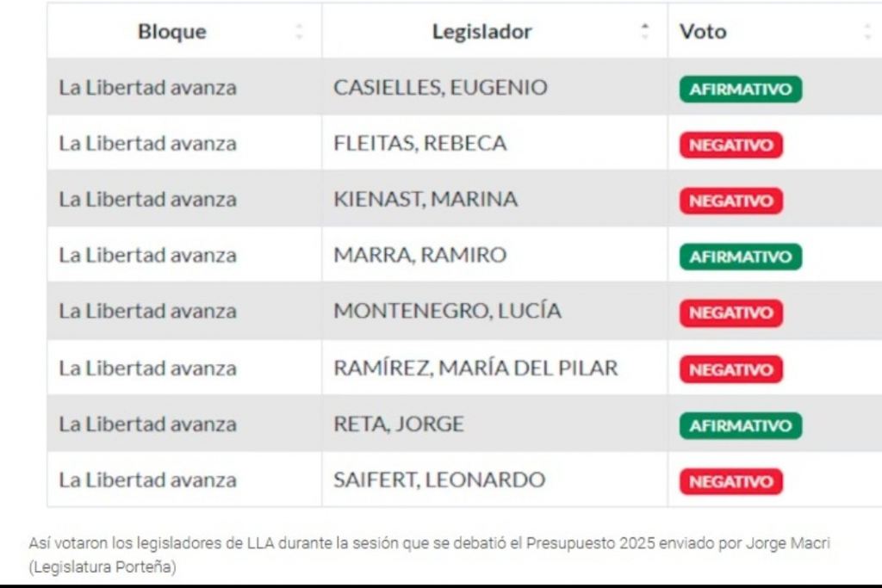Image resolution: width=882 pixels, height=588 pixels.
Task: Click NEGATIVO badge for Montenegro, Lucía
Action: 730,313
